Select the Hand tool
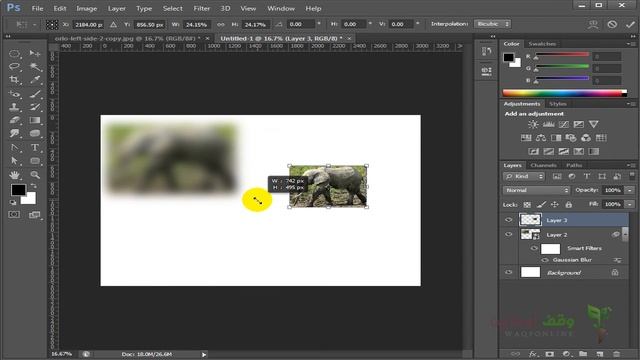Screen dimensions: 640x360 [x=14, y=175]
